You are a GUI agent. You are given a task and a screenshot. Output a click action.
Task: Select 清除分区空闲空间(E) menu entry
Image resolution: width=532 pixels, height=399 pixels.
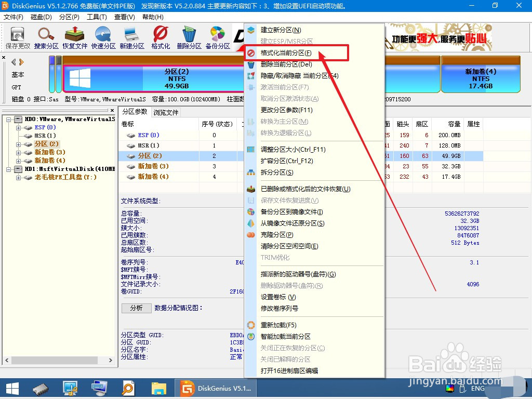314,246
